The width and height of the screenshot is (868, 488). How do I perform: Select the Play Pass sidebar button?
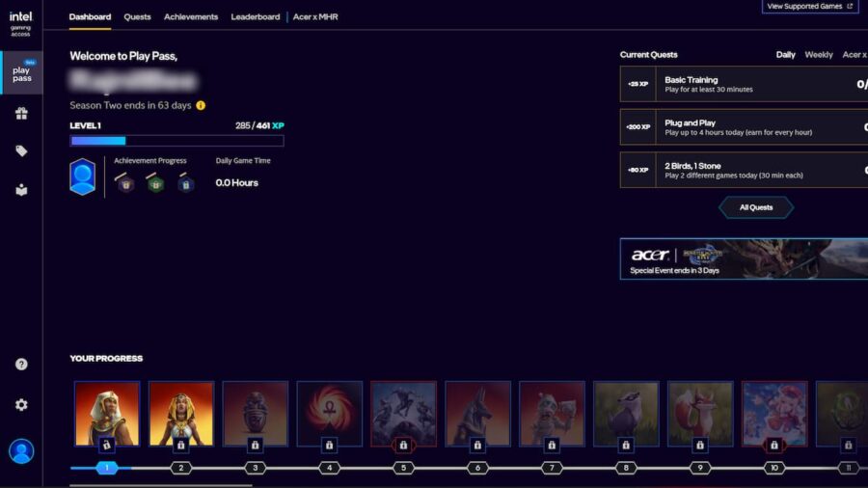[21, 72]
